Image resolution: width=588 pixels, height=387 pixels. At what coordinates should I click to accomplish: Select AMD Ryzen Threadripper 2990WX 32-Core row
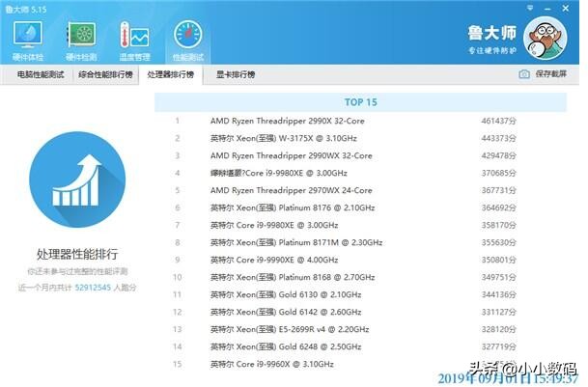click(360, 155)
